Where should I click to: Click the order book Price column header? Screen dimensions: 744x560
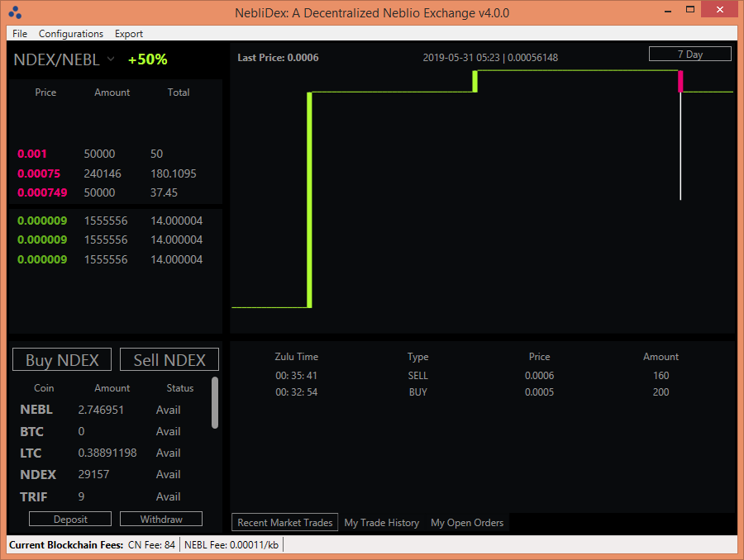(x=45, y=93)
